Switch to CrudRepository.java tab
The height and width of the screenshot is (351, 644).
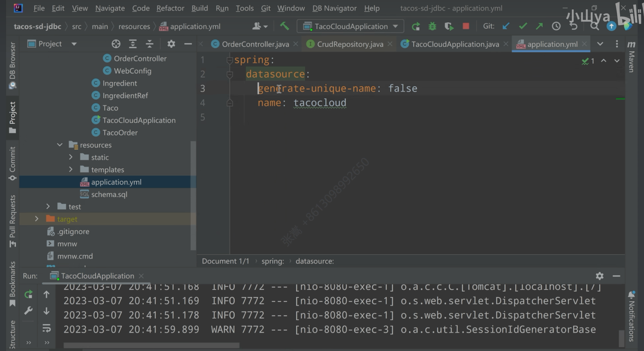point(350,44)
